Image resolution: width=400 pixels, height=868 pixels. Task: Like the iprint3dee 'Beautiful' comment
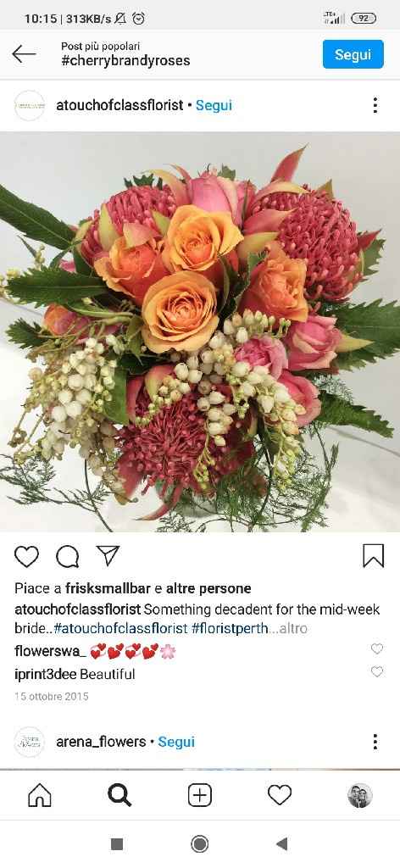click(377, 672)
